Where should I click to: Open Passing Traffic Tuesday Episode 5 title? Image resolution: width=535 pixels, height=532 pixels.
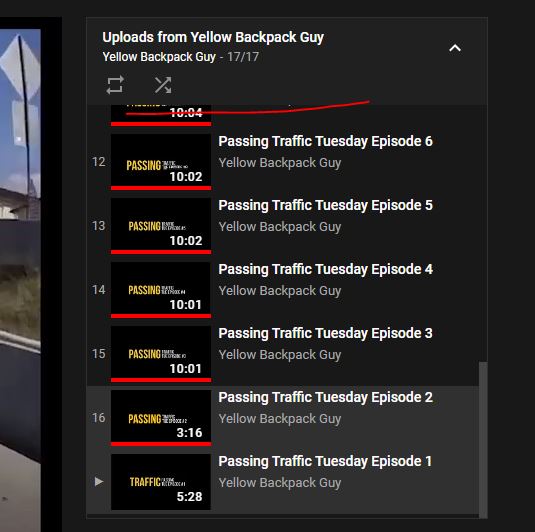(x=326, y=205)
